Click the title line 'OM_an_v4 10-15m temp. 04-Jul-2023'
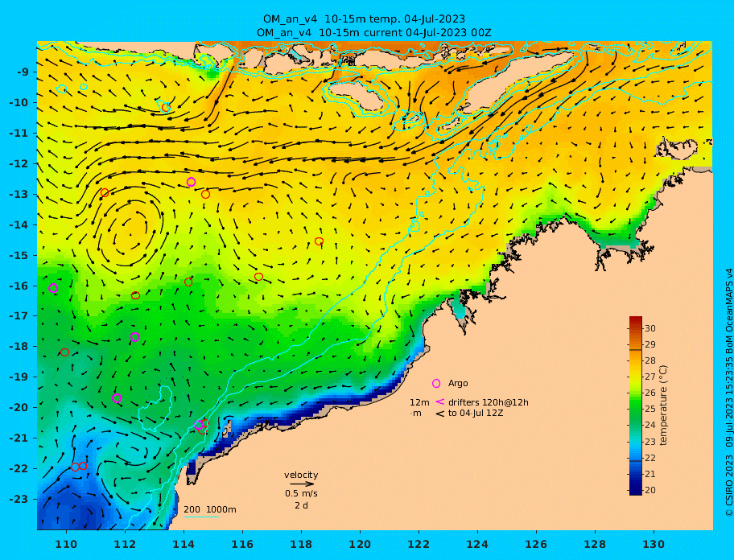This screenshot has height=560, width=734. point(364,19)
